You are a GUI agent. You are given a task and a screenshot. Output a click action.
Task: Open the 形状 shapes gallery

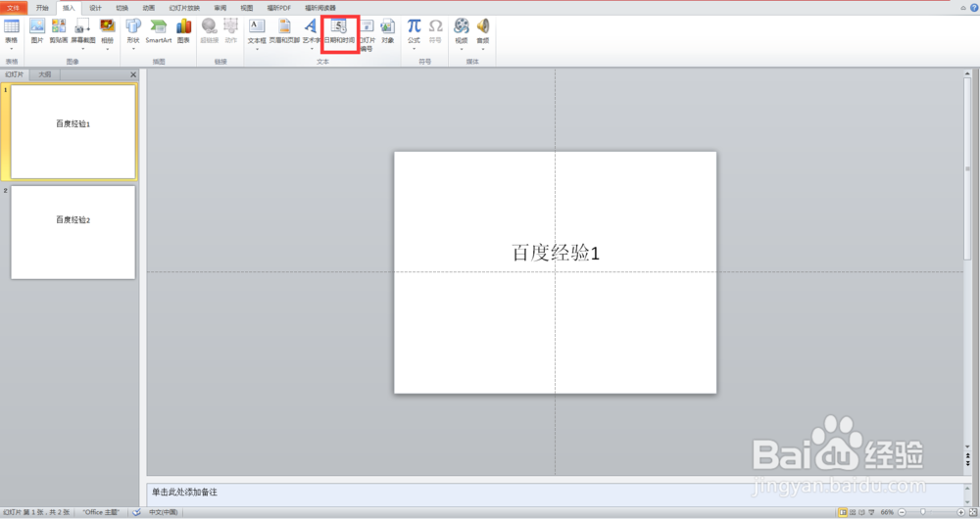pyautogui.click(x=133, y=26)
